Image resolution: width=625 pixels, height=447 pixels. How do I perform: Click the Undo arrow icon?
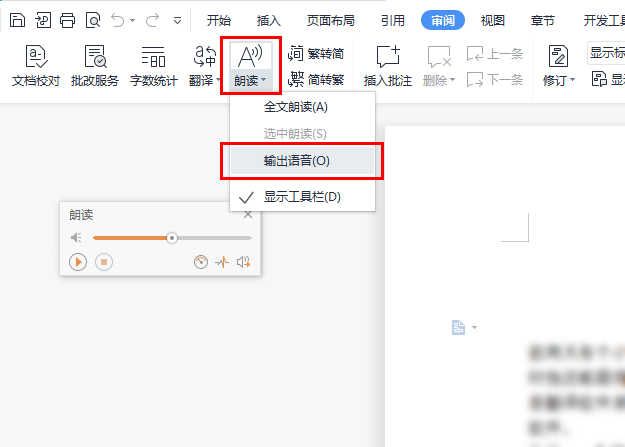coord(118,20)
